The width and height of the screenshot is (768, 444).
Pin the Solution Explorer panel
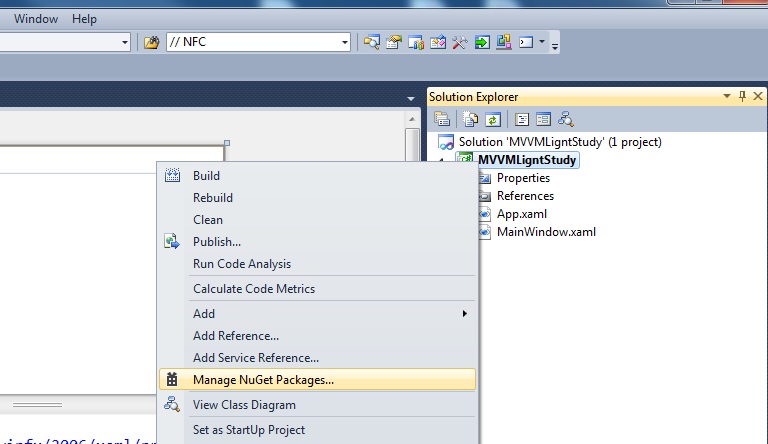[742, 96]
